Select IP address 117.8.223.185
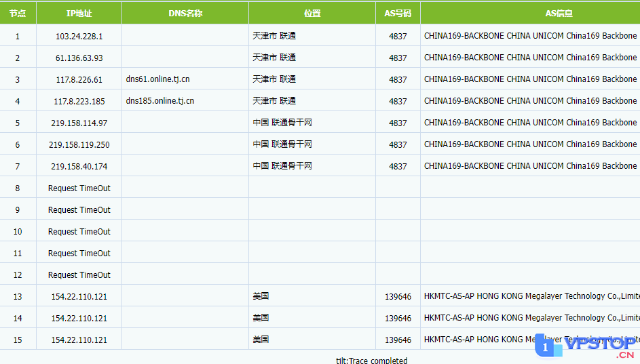The image size is (640, 364). click(79, 101)
